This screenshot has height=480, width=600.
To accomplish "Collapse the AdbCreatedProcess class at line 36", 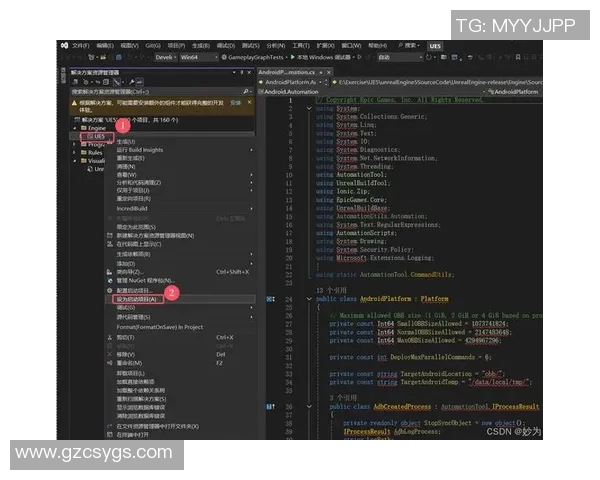I will pos(309,407).
